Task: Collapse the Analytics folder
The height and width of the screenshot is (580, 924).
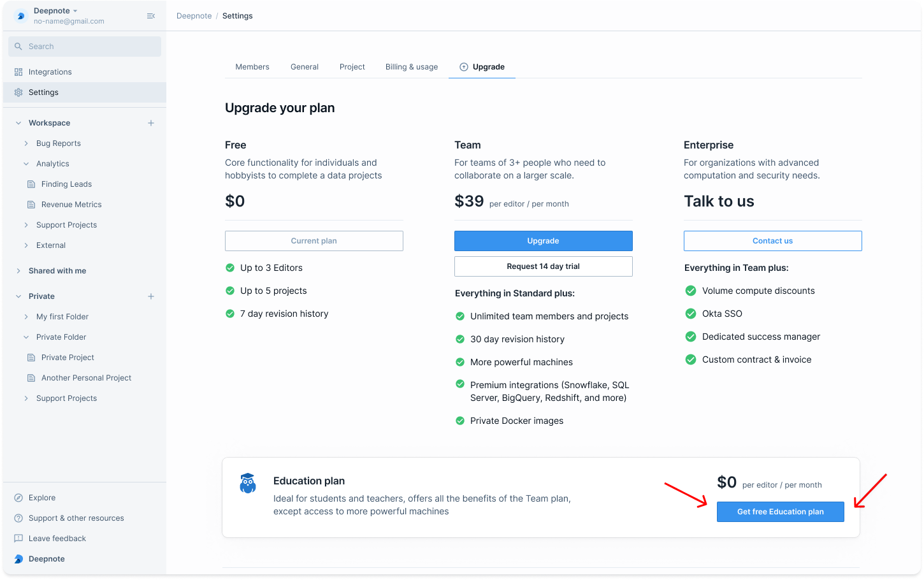Action: pyautogui.click(x=26, y=164)
